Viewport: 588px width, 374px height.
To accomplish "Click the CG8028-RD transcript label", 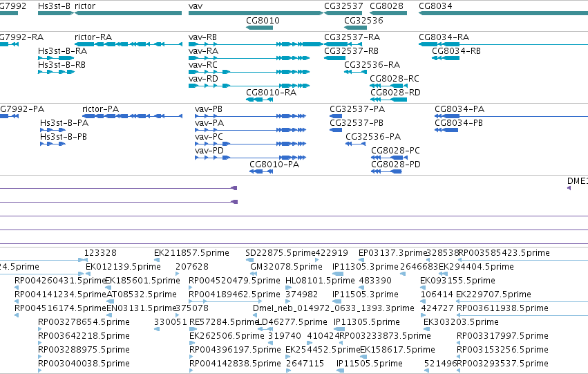I will click(x=395, y=93).
